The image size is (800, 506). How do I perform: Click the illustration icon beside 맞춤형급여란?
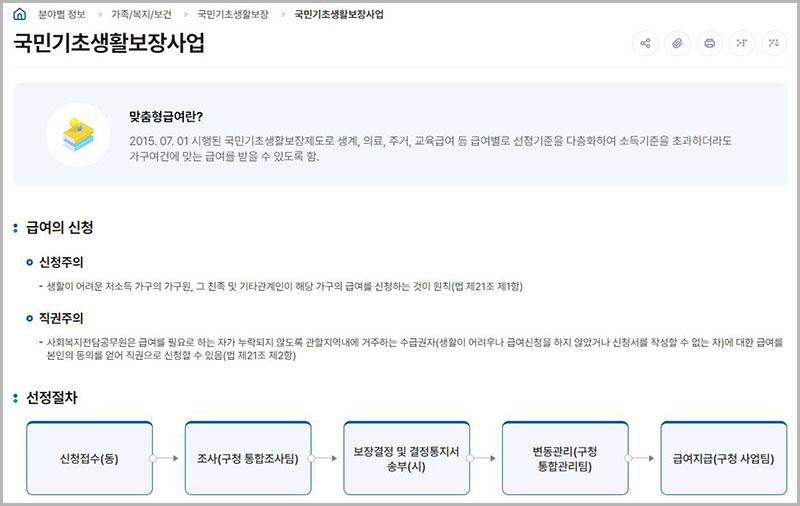[x=78, y=135]
